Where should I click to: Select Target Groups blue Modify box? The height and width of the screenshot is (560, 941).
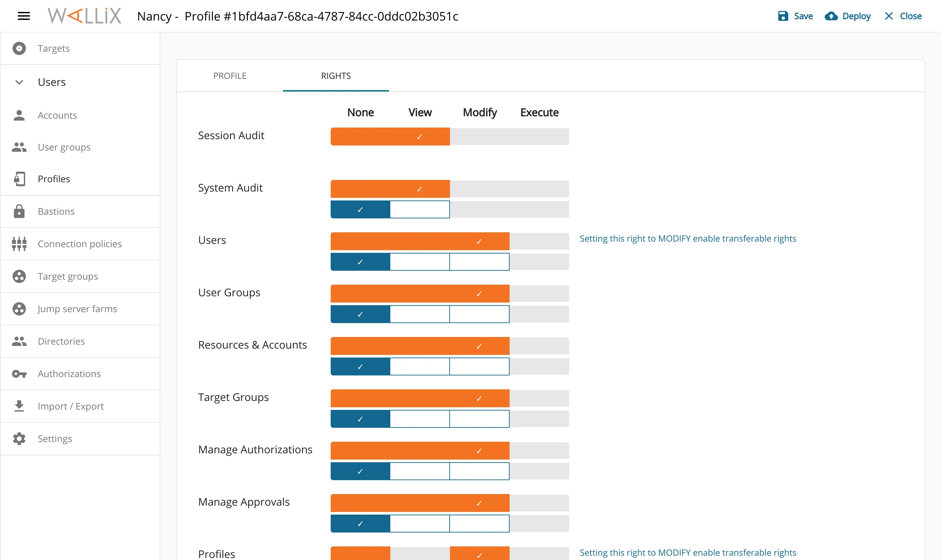pos(479,419)
